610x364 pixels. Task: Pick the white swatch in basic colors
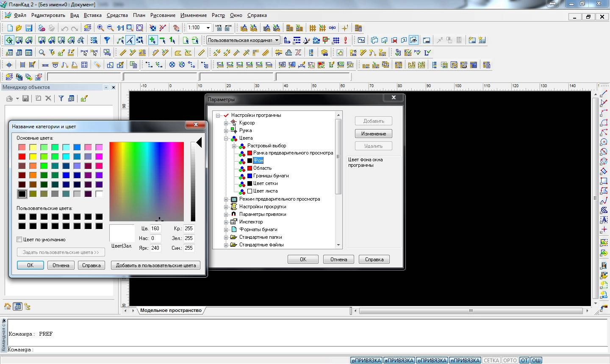click(99, 194)
